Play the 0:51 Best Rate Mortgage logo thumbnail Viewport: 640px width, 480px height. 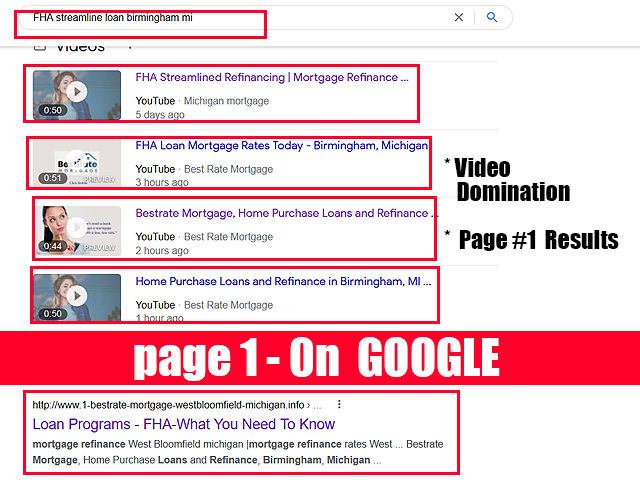pyautogui.click(x=77, y=163)
